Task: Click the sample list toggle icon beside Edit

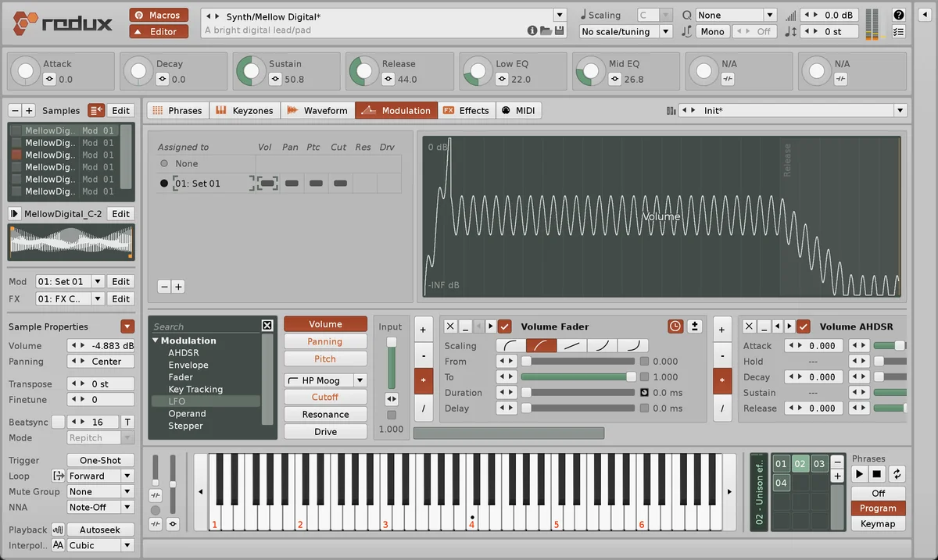Action: point(96,111)
